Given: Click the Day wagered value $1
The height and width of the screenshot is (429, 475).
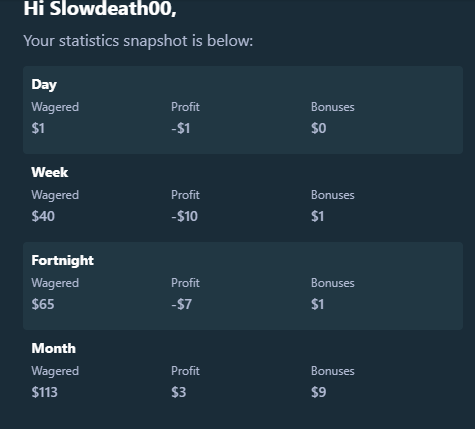Looking at the screenshot, I should click(38, 128).
